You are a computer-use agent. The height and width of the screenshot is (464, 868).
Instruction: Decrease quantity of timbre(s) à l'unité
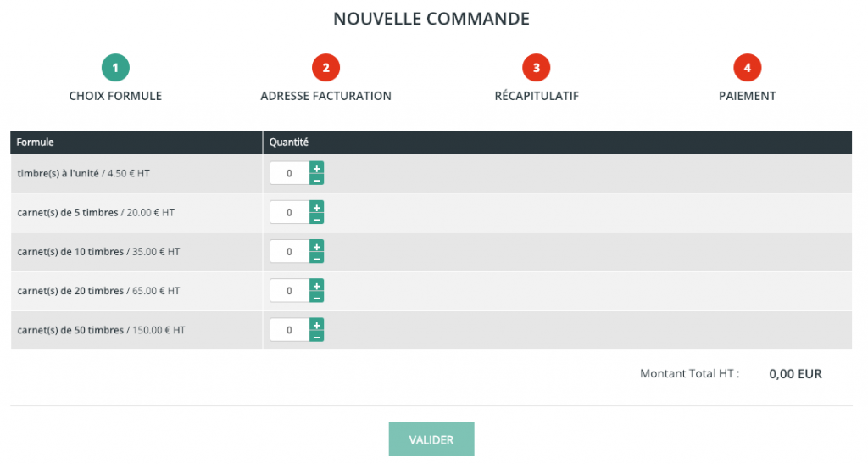316,179
